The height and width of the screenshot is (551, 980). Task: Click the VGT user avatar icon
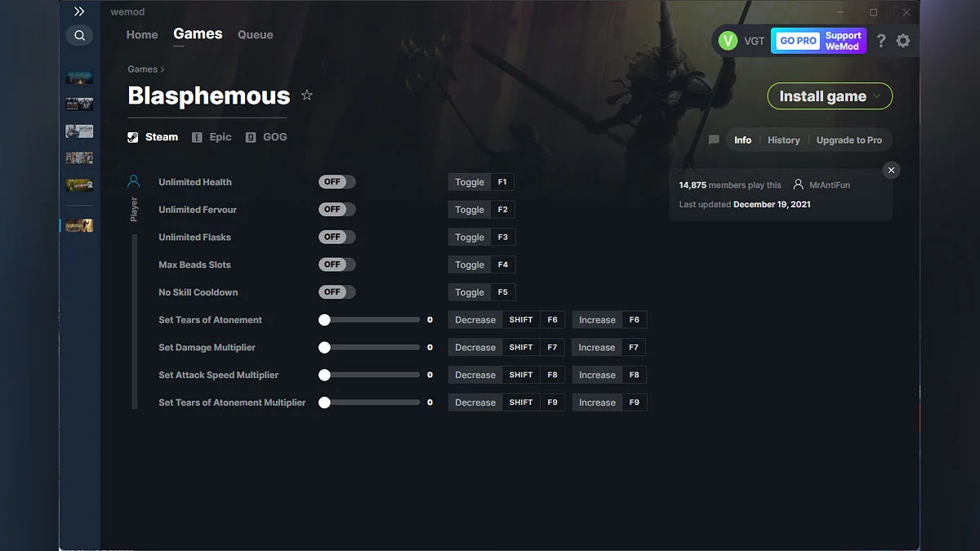[x=728, y=41]
